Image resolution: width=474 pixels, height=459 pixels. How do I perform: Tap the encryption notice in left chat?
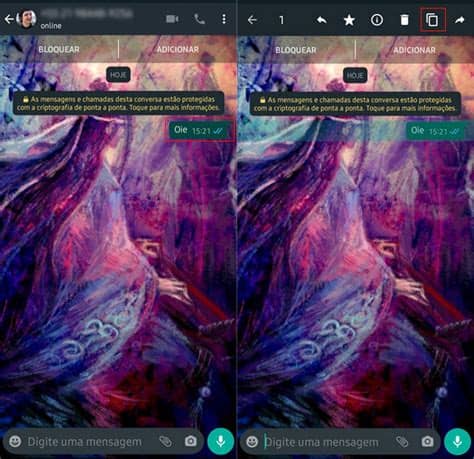[118, 104]
